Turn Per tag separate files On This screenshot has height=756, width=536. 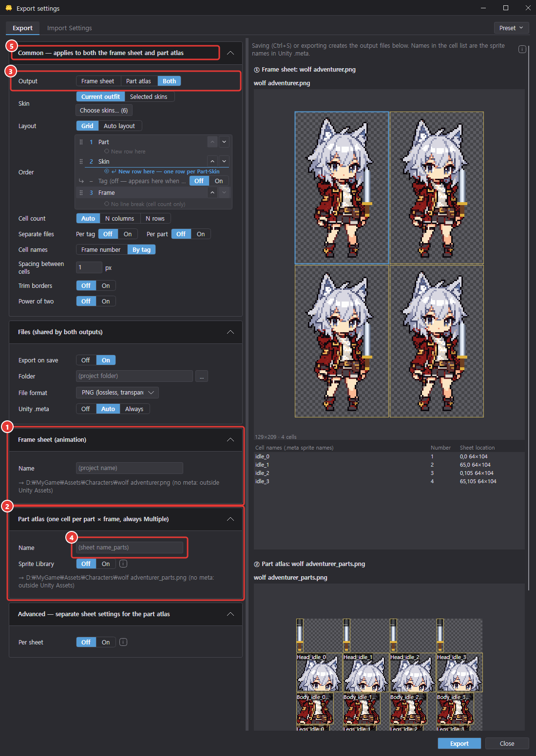click(x=128, y=234)
